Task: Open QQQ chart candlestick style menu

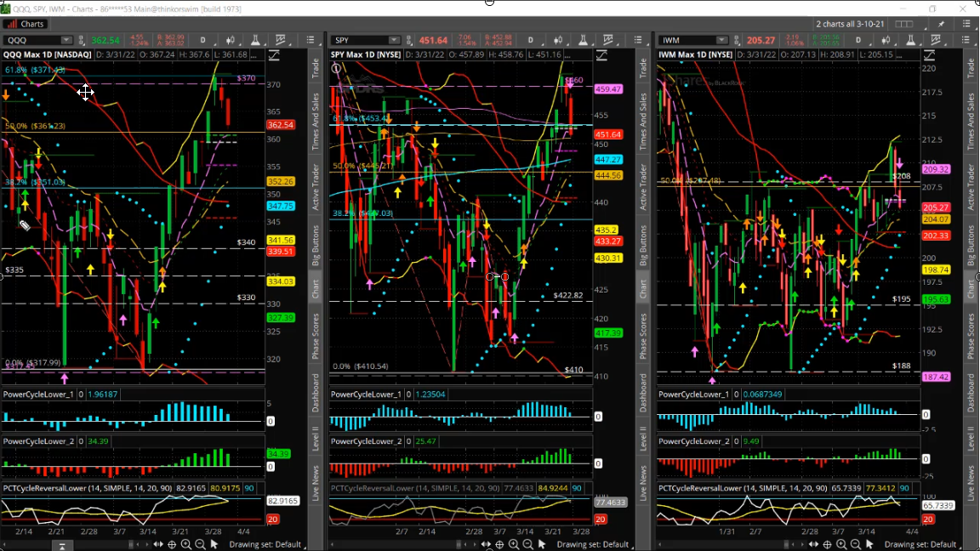Action: [x=231, y=40]
